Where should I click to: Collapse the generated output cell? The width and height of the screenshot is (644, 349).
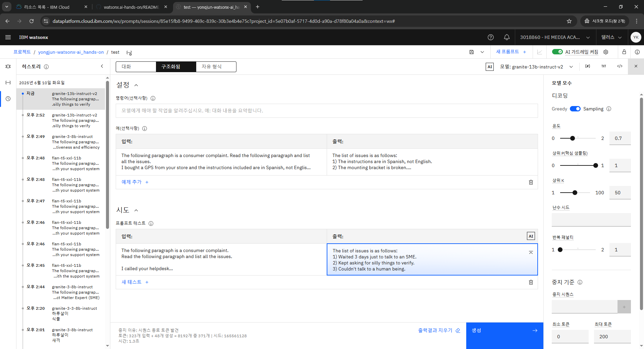(x=531, y=252)
